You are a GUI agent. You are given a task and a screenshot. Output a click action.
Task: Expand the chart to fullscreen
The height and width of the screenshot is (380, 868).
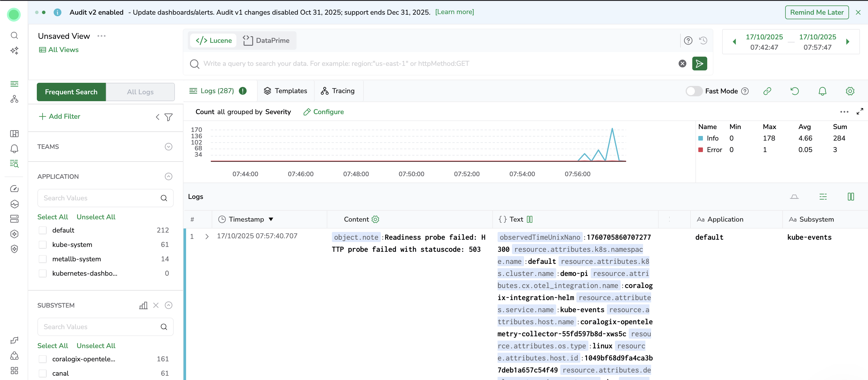click(x=860, y=112)
